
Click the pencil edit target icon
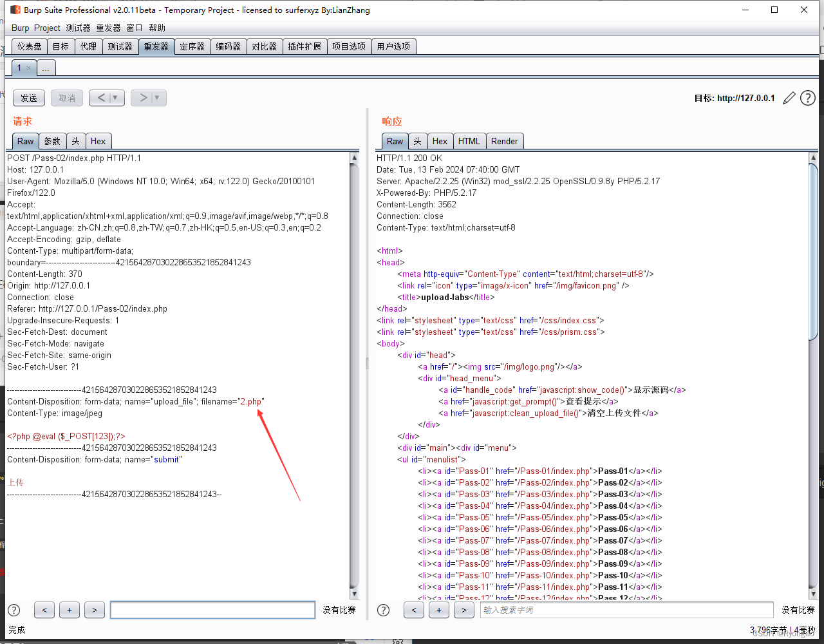coord(789,98)
